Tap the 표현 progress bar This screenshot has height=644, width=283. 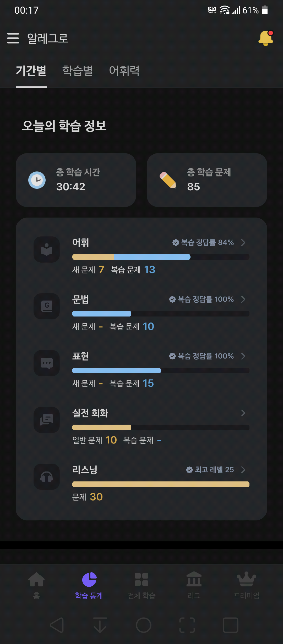(x=161, y=370)
